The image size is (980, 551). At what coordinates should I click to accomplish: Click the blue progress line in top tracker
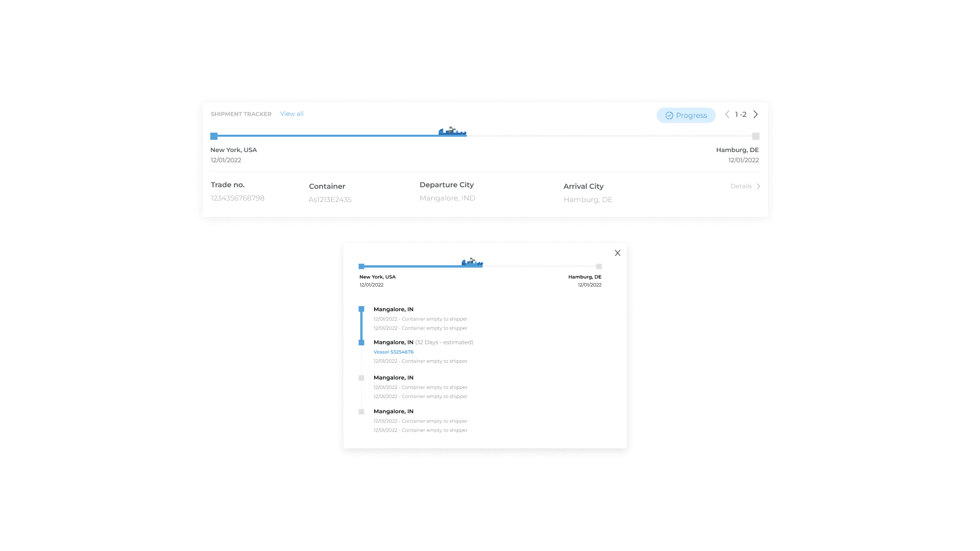(x=327, y=136)
